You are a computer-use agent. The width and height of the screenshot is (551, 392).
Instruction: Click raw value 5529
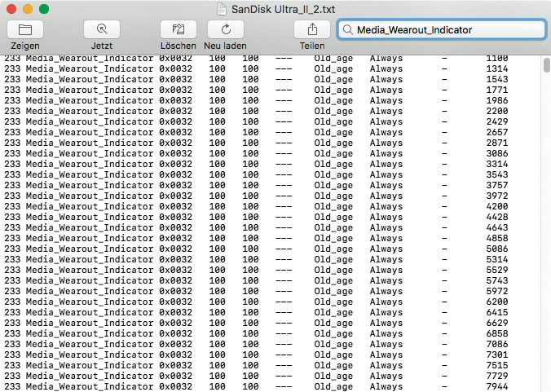tap(497, 270)
